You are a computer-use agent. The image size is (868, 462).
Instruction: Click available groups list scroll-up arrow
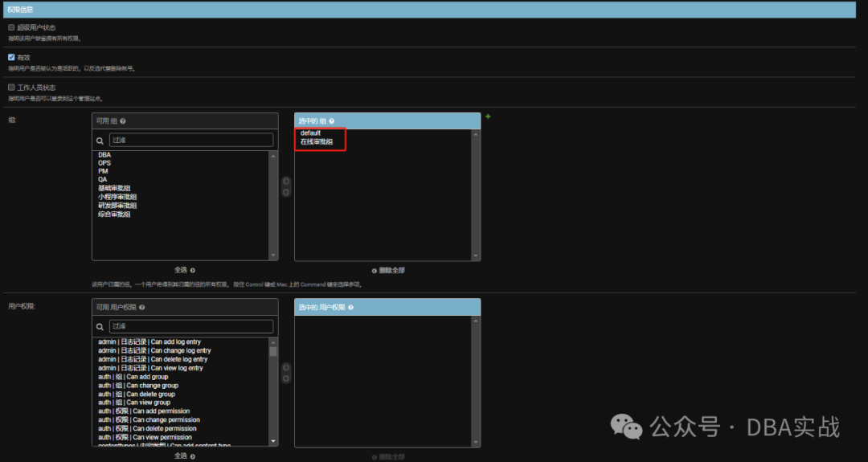273,157
